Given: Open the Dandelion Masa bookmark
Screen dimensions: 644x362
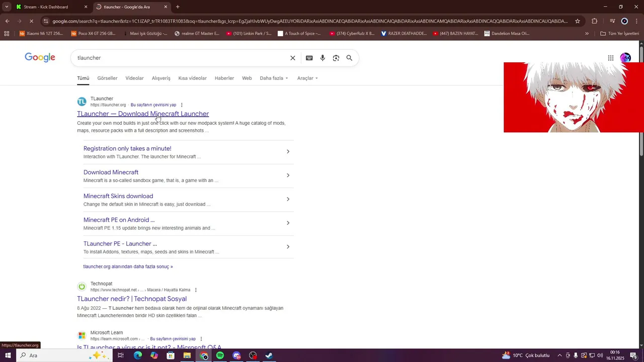Looking at the screenshot, I should [x=507, y=34].
